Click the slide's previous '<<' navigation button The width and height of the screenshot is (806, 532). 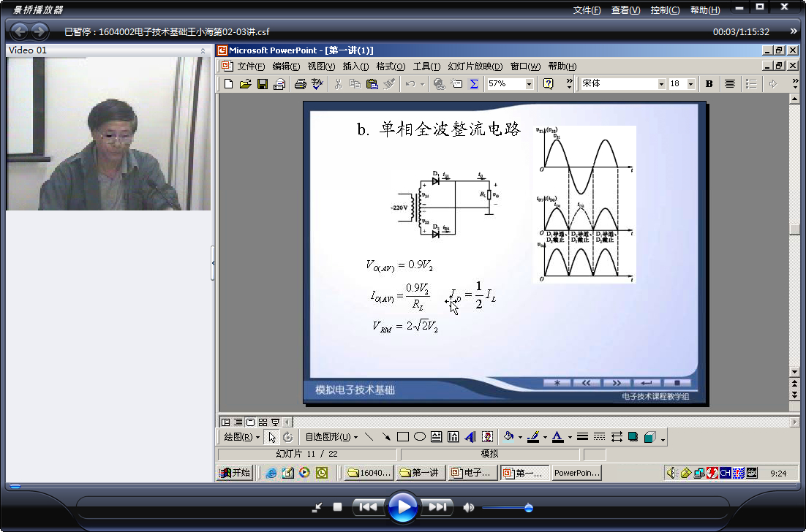(587, 383)
